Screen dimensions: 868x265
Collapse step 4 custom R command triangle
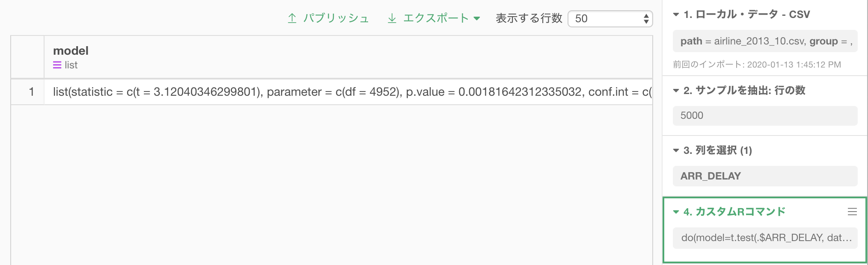coord(676,212)
